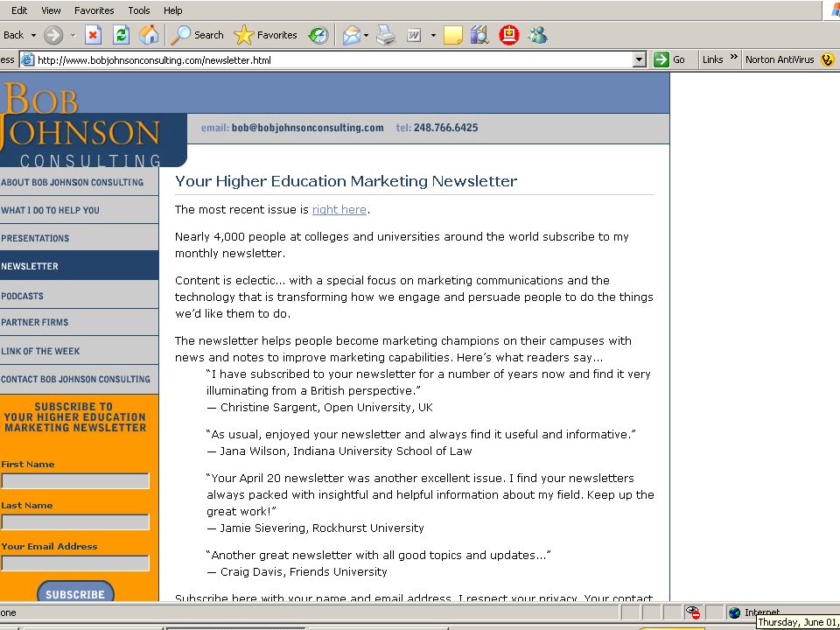Image resolution: width=840 pixels, height=630 pixels.
Task: Print the page with the printer icon
Action: (386, 35)
